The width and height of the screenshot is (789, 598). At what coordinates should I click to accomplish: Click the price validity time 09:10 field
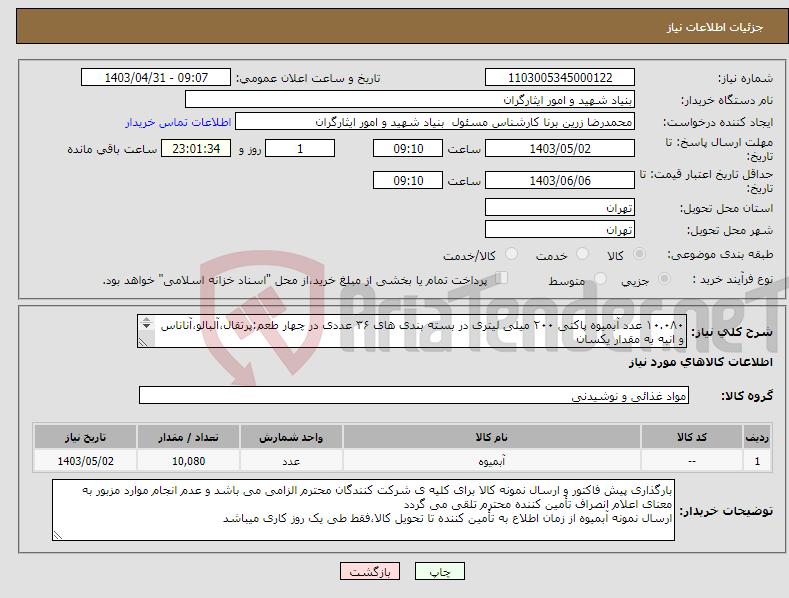pos(408,180)
